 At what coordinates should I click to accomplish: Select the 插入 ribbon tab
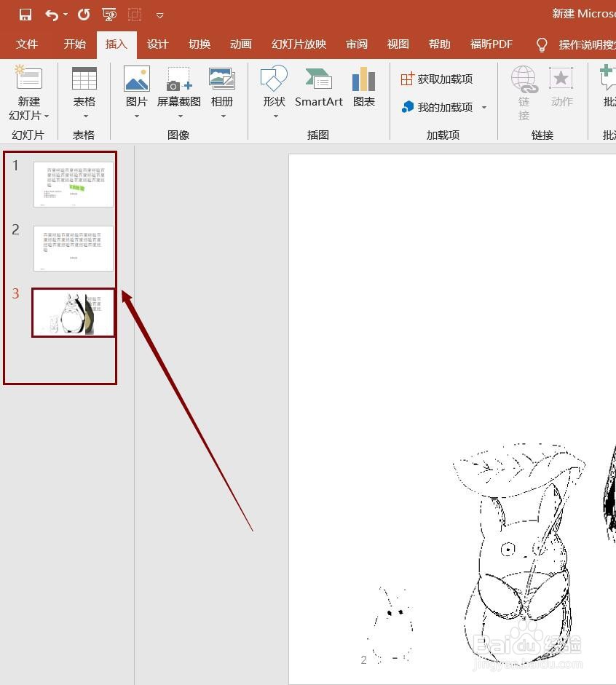[x=117, y=44]
